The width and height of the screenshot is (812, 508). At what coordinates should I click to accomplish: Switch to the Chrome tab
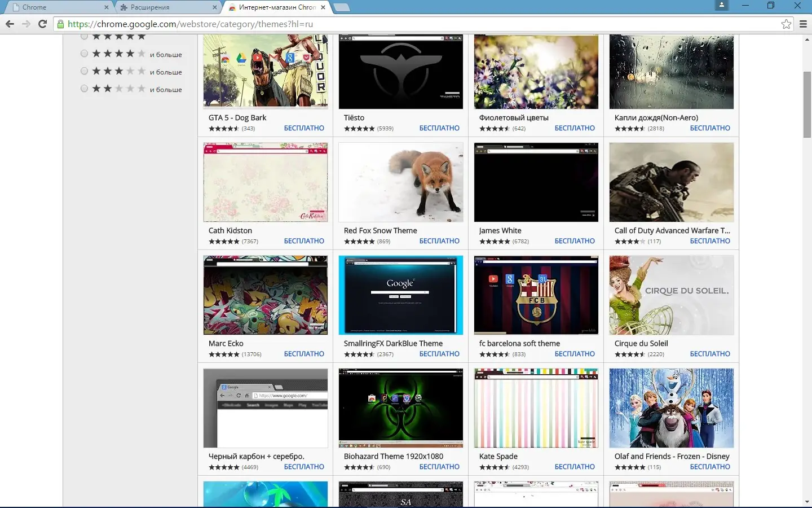point(59,7)
